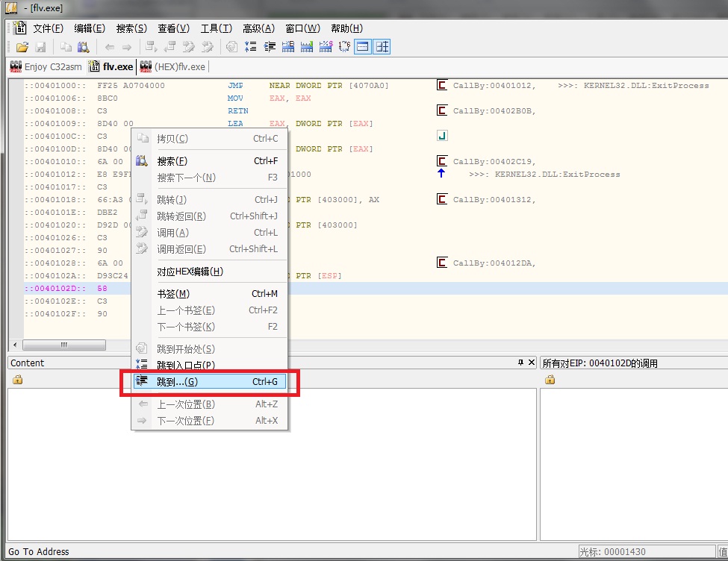Image resolution: width=728 pixels, height=561 pixels.
Task: Click the document icon left of the File menu
Action: [x=19, y=28]
